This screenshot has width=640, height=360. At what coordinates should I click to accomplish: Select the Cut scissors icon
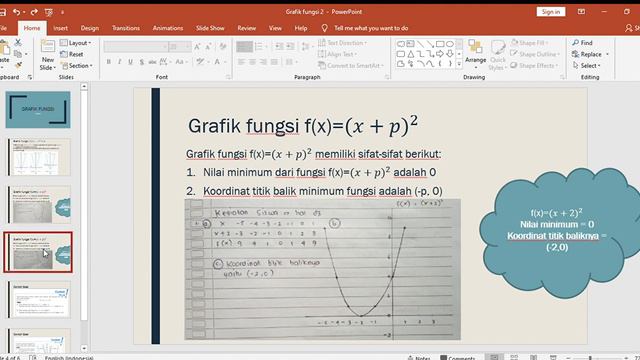coord(18,42)
